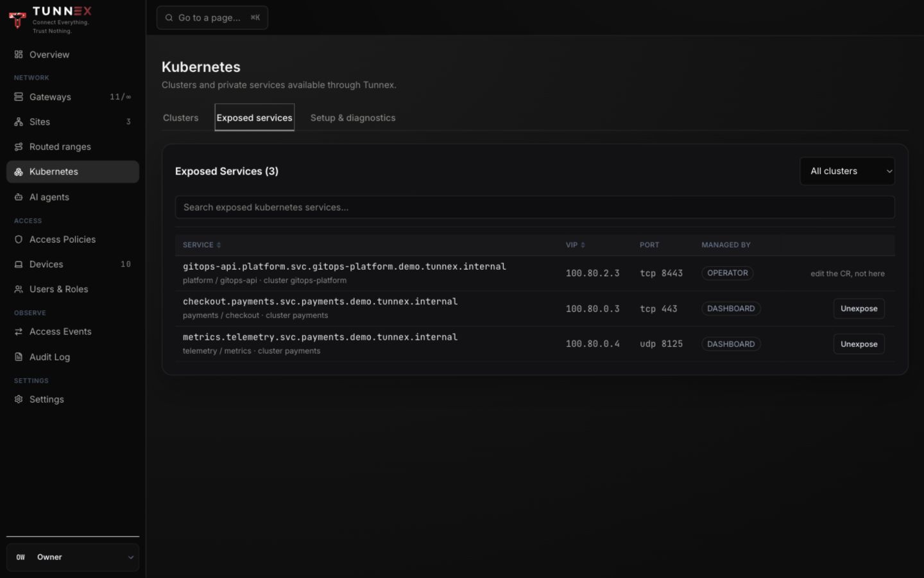
Task: Click the Audit Log document icon
Action: pyautogui.click(x=19, y=357)
